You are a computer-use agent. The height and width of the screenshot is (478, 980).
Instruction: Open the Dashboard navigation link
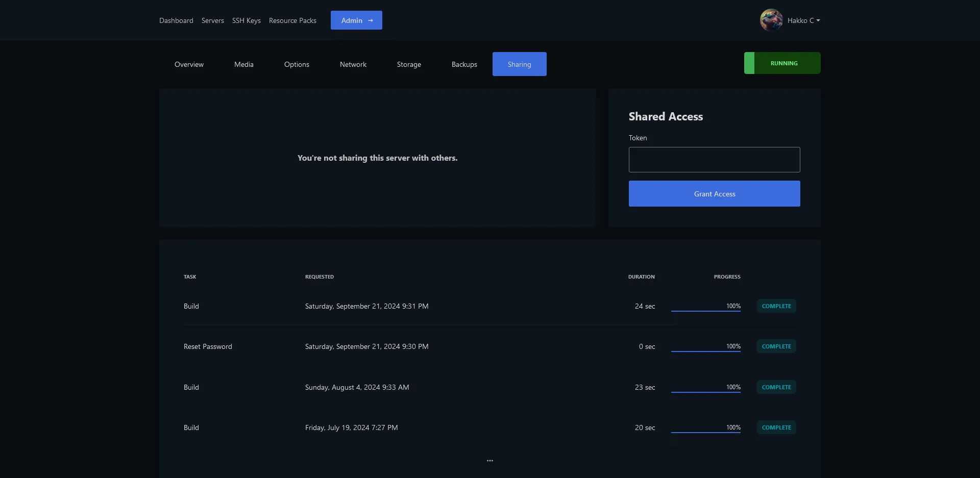click(176, 20)
